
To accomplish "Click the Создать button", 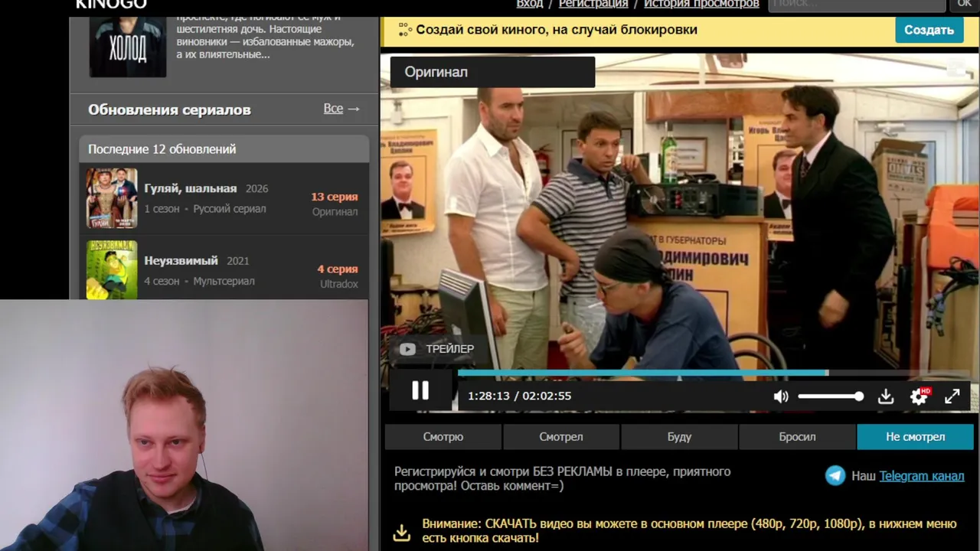I will [x=929, y=30].
